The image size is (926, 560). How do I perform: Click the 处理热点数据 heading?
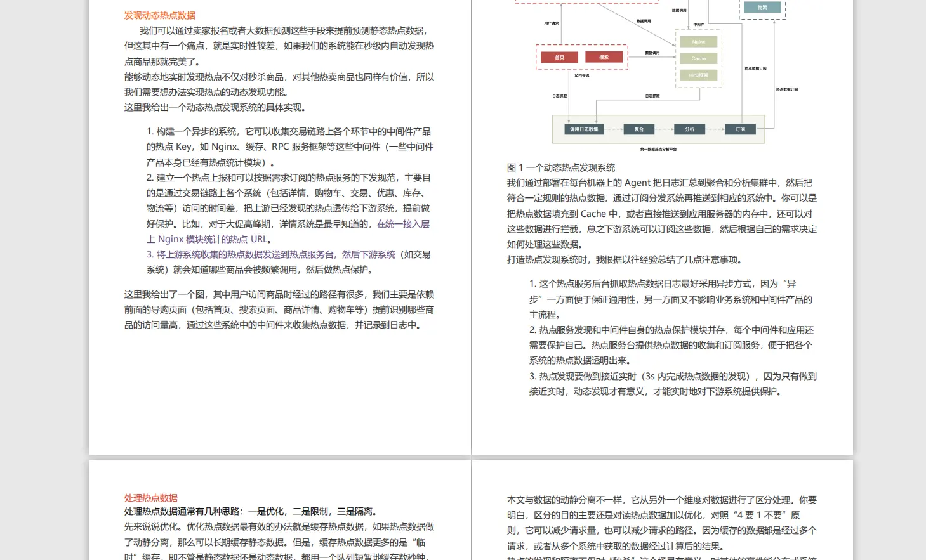coord(150,498)
